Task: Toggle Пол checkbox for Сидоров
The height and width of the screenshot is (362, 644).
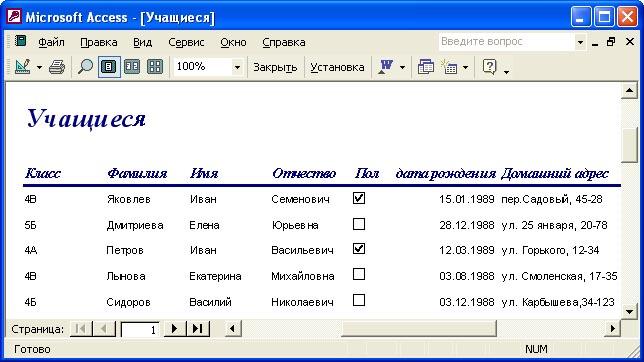Action: coord(359,300)
